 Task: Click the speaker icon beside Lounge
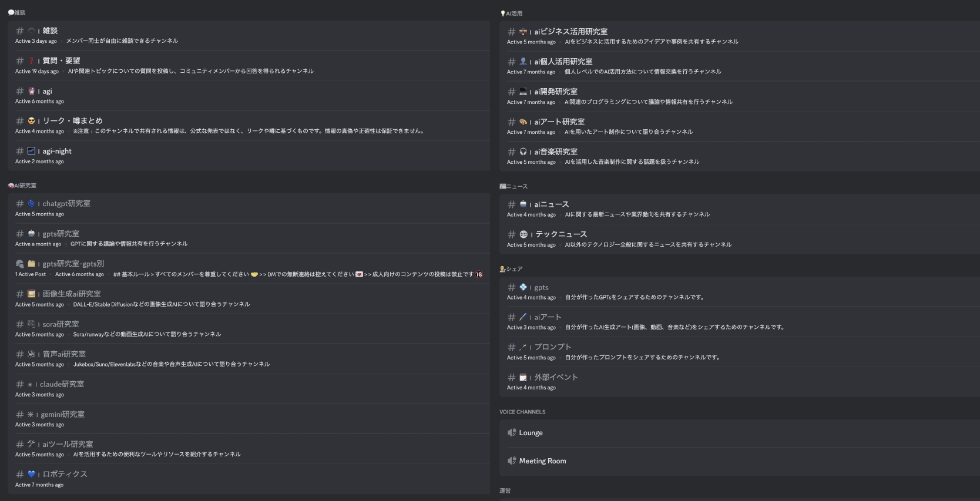pyautogui.click(x=511, y=433)
